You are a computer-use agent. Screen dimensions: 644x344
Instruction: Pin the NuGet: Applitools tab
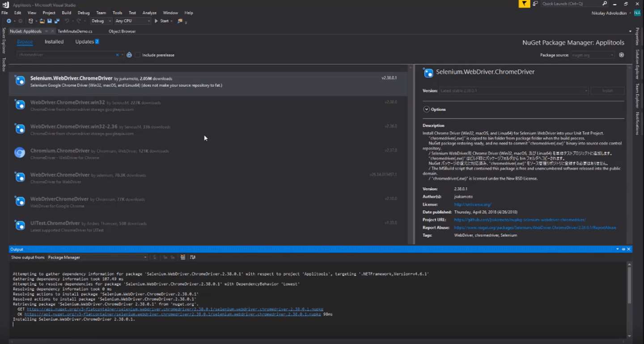click(47, 31)
